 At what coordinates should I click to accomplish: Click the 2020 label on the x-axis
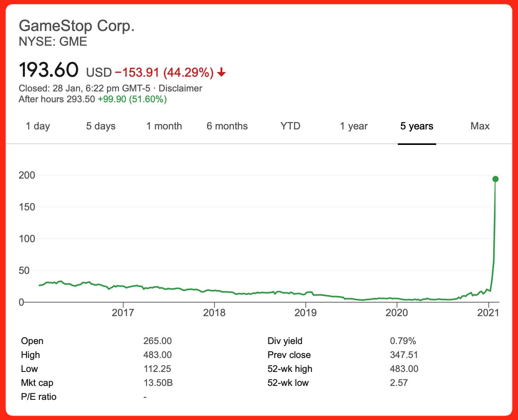tap(397, 312)
